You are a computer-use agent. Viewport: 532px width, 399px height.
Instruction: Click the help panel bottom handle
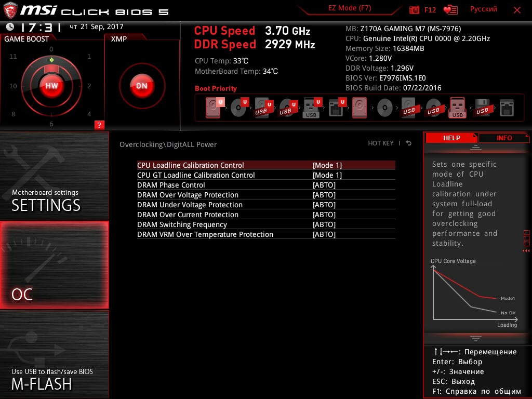coord(476,339)
